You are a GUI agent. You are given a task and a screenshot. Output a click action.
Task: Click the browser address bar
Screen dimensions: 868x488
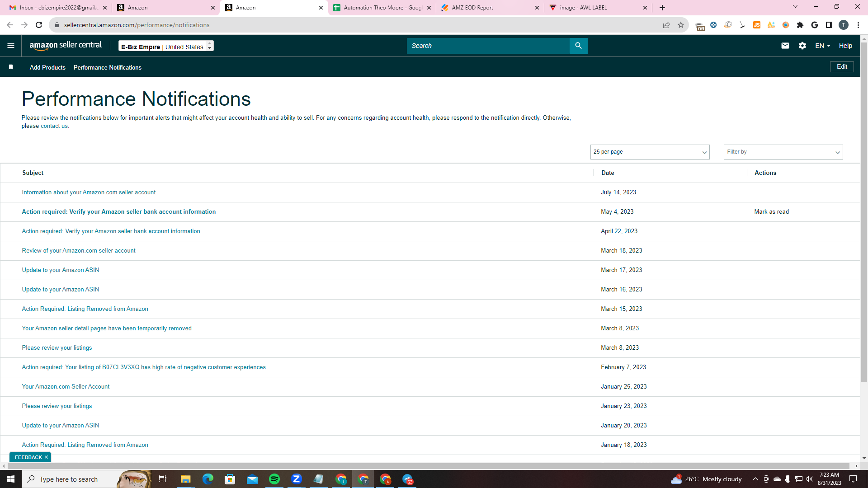point(357,25)
